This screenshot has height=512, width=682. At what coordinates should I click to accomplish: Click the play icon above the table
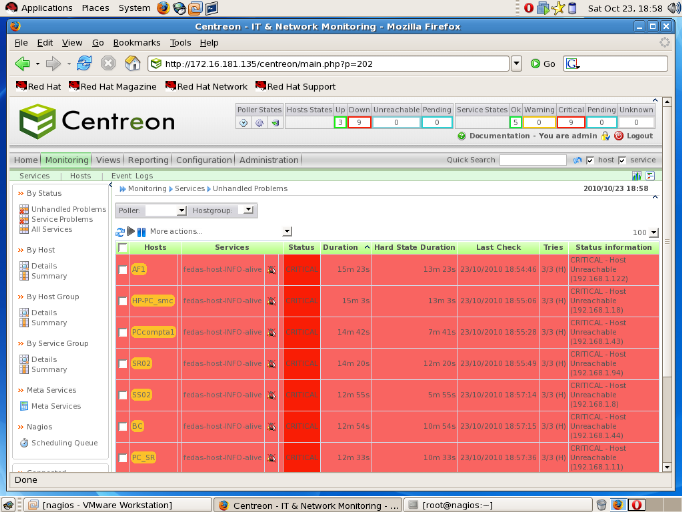tap(131, 231)
